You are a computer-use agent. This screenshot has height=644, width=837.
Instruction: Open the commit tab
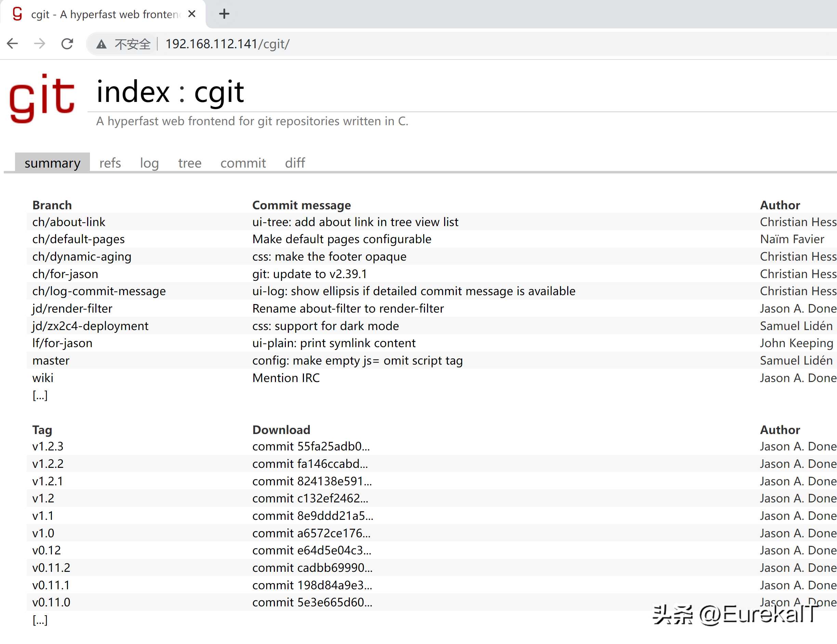coord(243,163)
